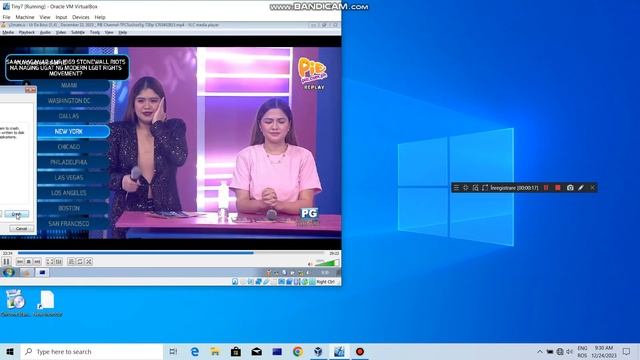640x360 pixels.
Task: Seek in VLC progress bar
Action: [x=171, y=253]
